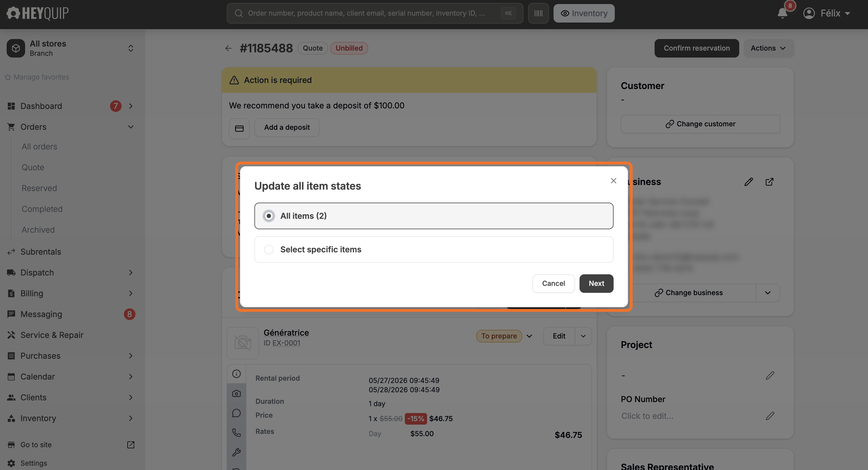Edit the Project field pencil icon

click(770, 375)
